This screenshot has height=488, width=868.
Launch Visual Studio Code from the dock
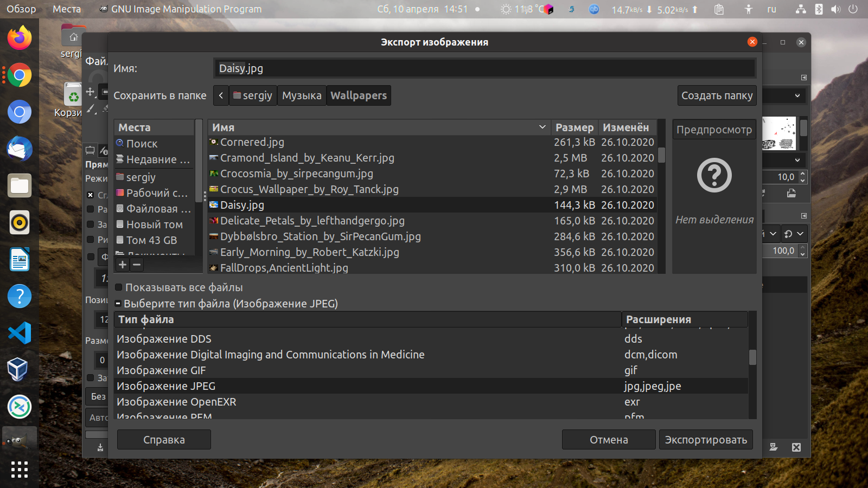pos(20,333)
